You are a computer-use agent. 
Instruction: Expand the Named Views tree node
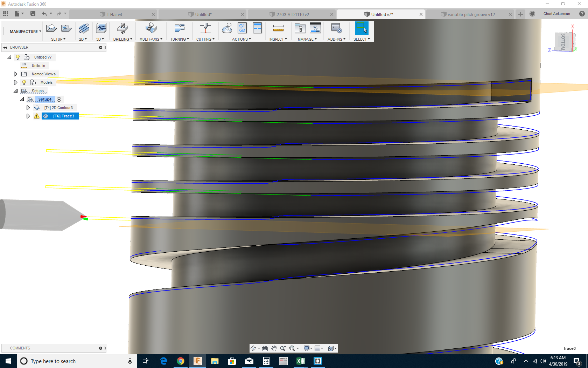tap(15, 74)
